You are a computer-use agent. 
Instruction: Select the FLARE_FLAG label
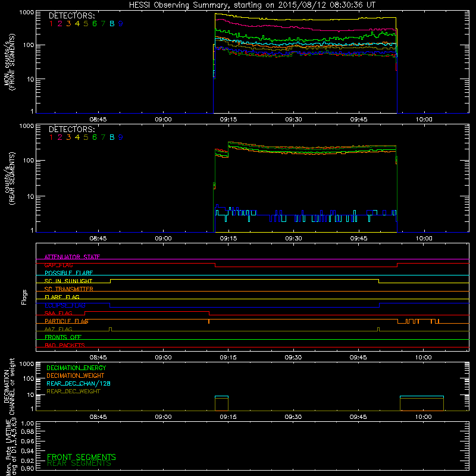(x=62, y=297)
